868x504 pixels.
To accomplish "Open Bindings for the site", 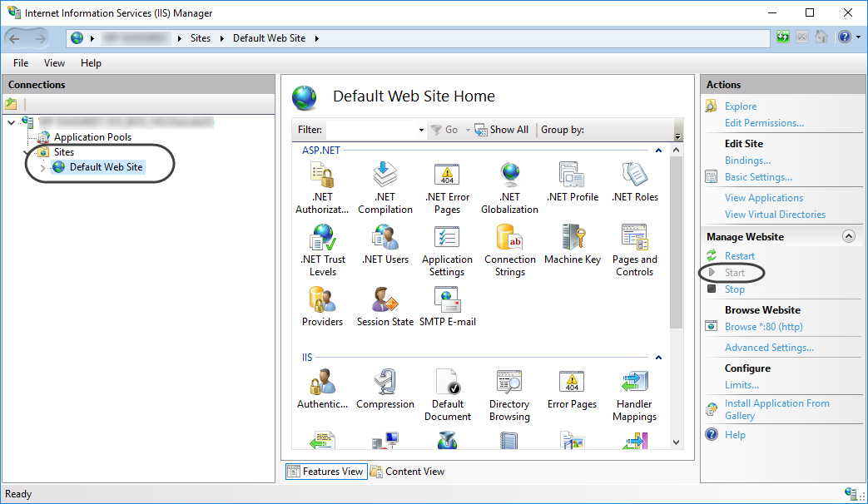I will [x=747, y=161].
